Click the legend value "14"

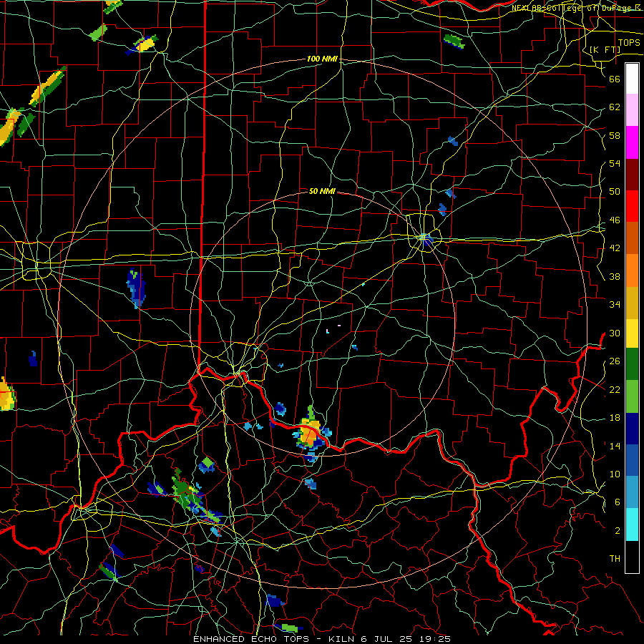[615, 446]
